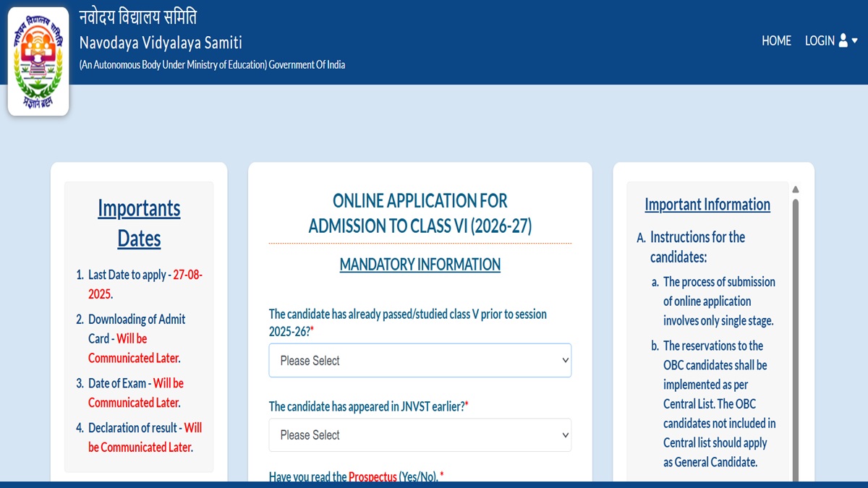Click the 'Declaration of result' item
Screen dimensions: 868x488
[x=145, y=437]
